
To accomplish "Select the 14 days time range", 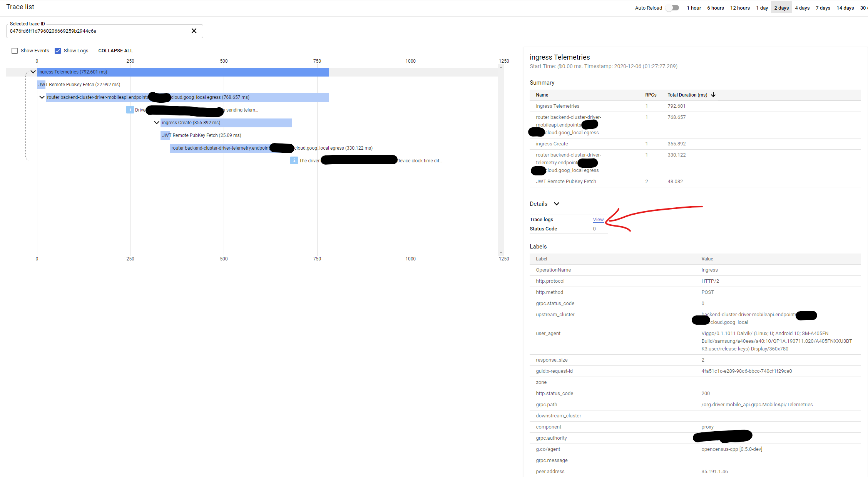I will [845, 7].
